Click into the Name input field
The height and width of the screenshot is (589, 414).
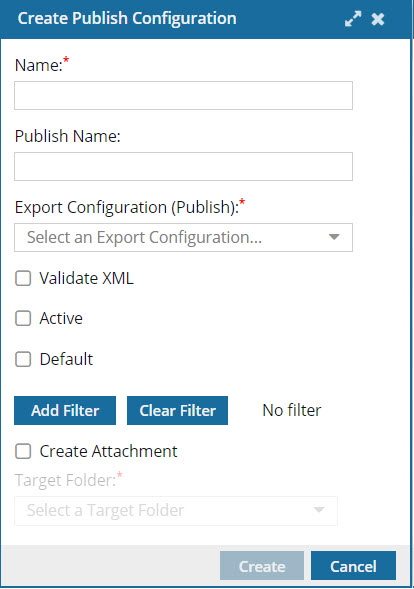click(x=183, y=95)
